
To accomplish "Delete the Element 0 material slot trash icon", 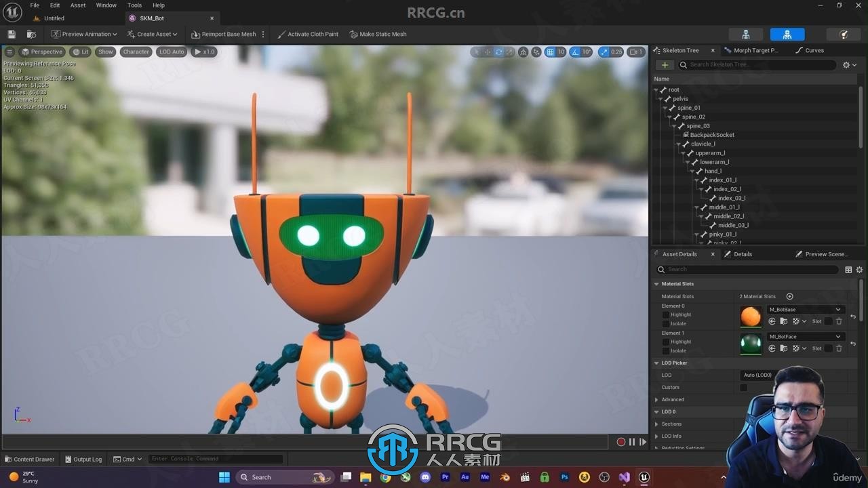I will click(839, 321).
